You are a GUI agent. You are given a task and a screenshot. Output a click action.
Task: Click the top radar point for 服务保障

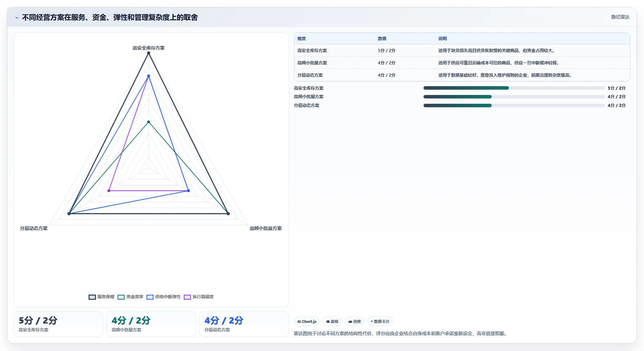click(148, 53)
